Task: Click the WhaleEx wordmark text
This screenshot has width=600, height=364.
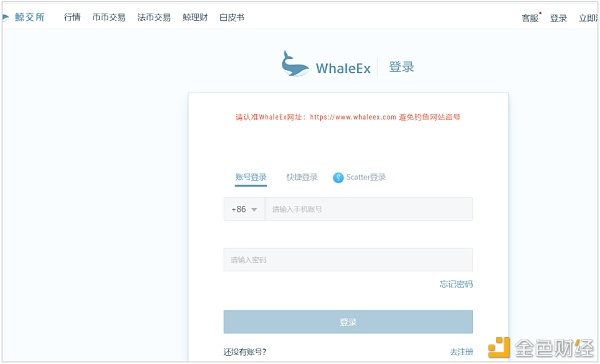Action: (343, 69)
